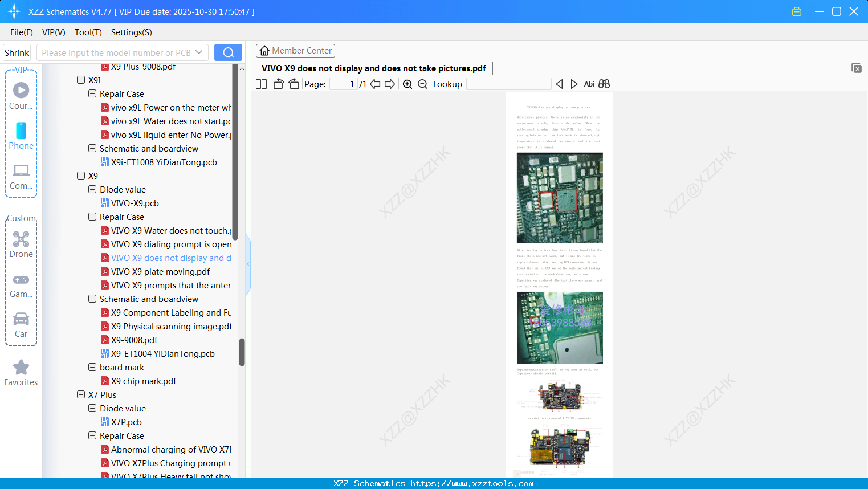Close the open PDF document tab panel
This screenshot has height=489, width=868.
click(857, 68)
